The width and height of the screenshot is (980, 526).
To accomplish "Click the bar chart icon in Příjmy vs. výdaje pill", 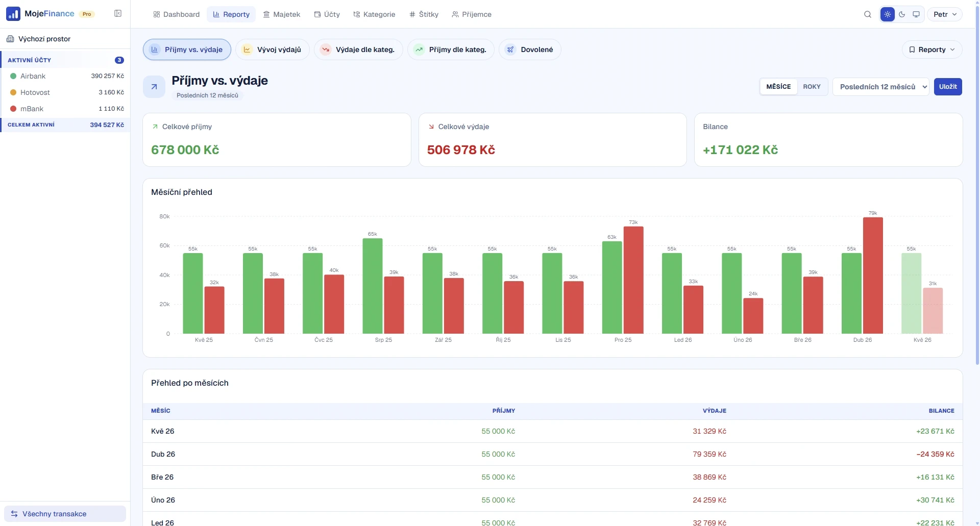I will point(155,49).
